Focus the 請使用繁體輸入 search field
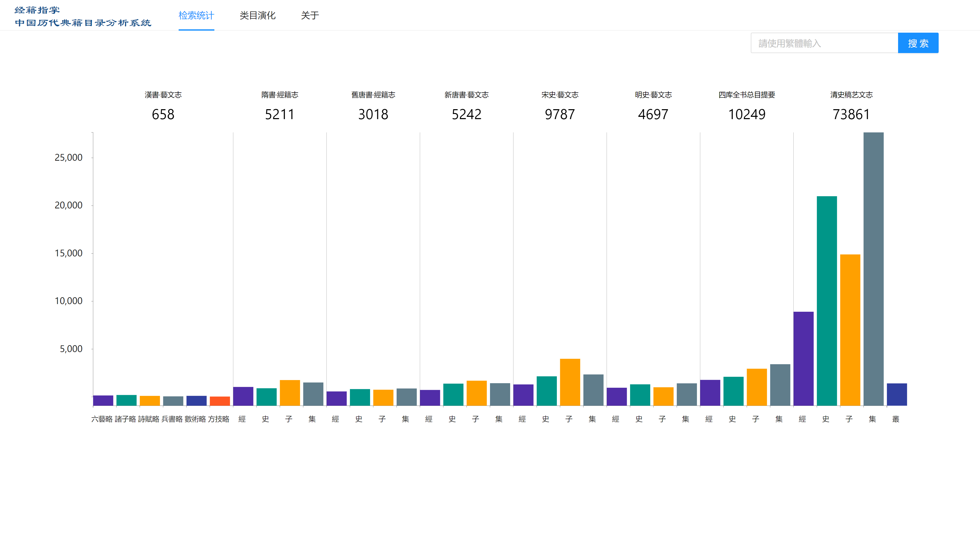Image resolution: width=980 pixels, height=551 pixels. 824,43
